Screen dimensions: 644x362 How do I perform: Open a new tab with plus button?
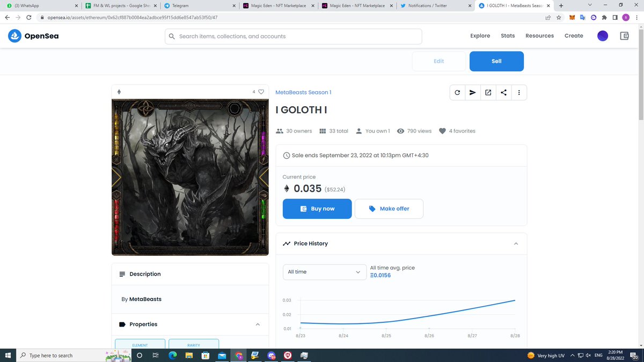[561, 5]
